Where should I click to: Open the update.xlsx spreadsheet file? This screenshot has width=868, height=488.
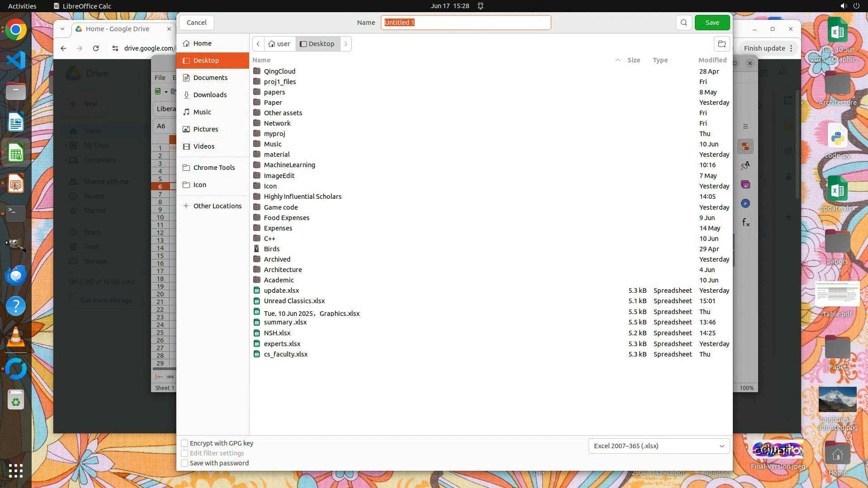point(281,291)
